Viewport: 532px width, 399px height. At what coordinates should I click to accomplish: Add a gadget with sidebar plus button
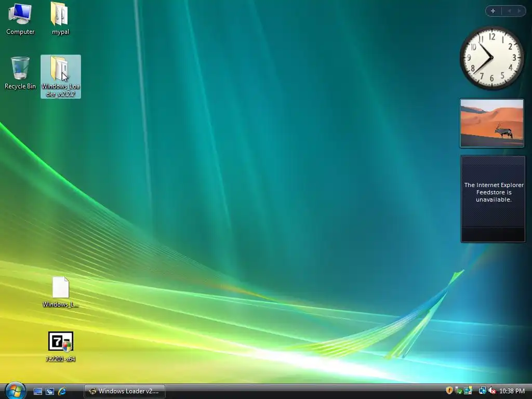pyautogui.click(x=493, y=11)
